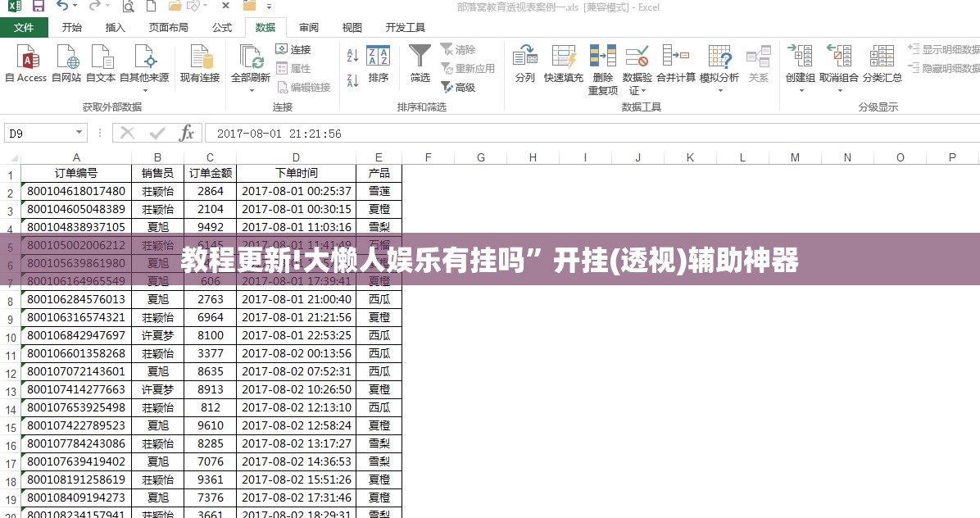This screenshot has width=980, height=518.
Task: Switch to the Home (开始) tab
Action: (x=72, y=28)
